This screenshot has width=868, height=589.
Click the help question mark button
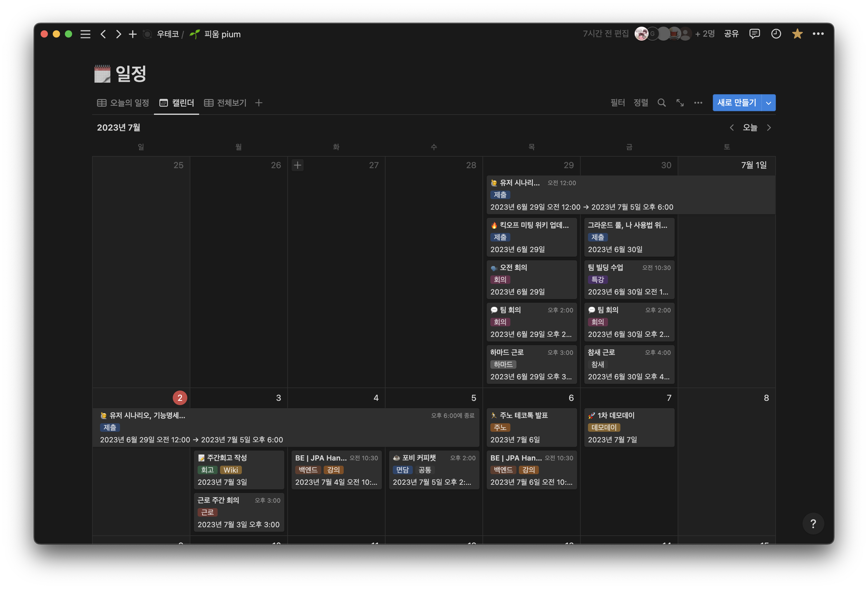click(x=813, y=524)
